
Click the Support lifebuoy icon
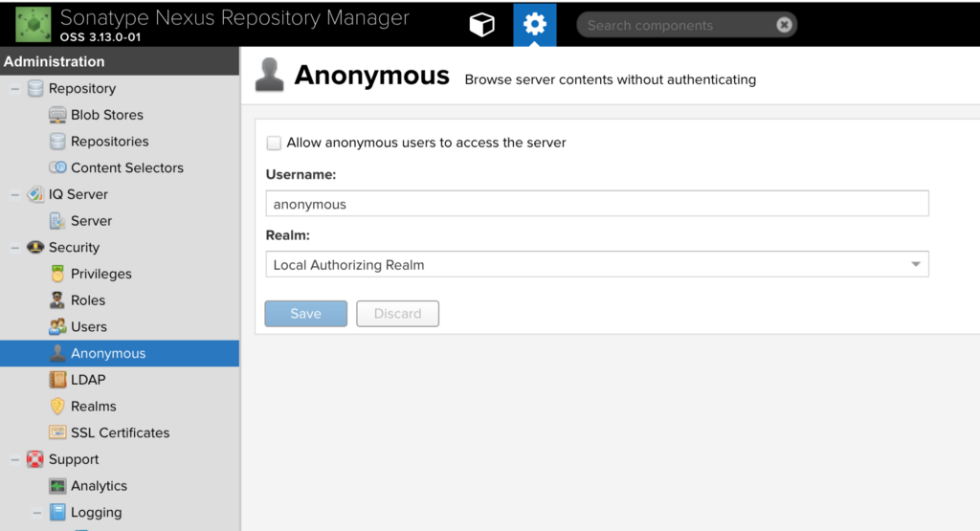coord(35,459)
